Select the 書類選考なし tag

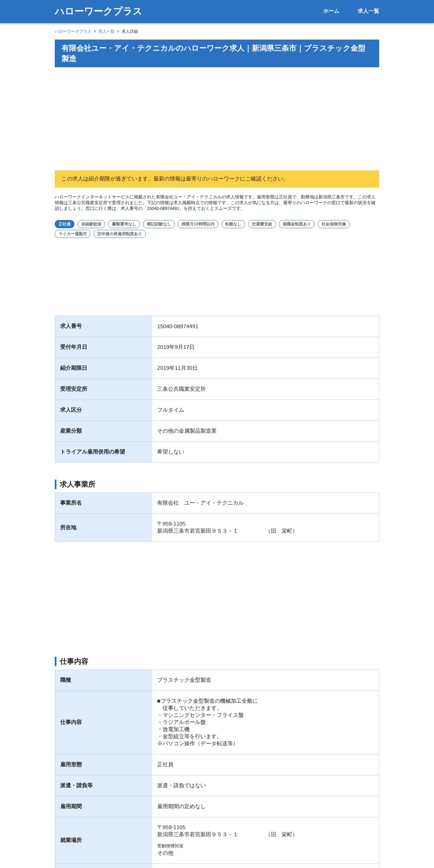(x=124, y=224)
